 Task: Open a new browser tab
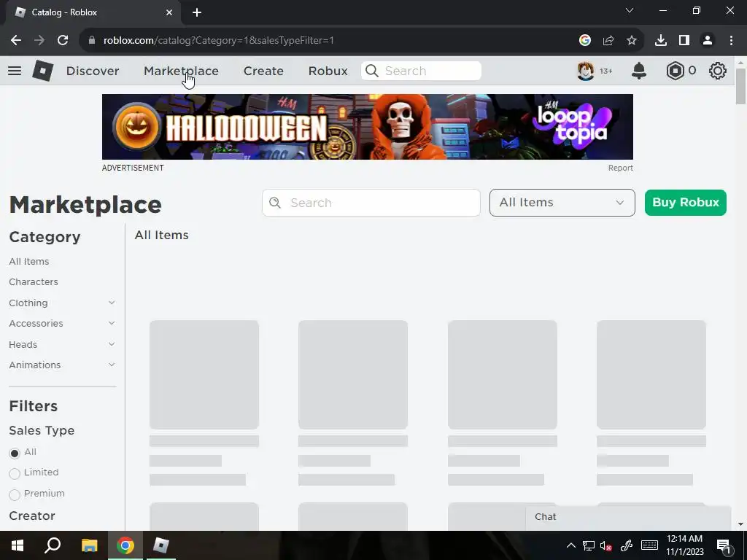(197, 12)
